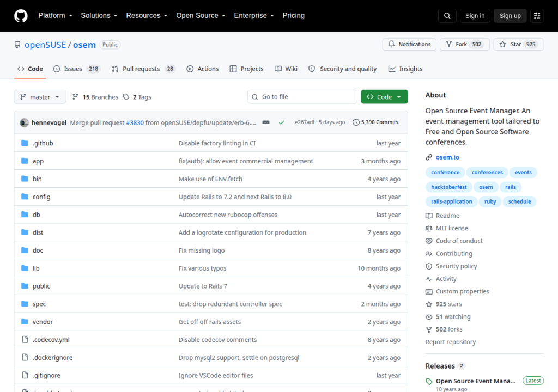Click the Sign in button

tap(475, 16)
